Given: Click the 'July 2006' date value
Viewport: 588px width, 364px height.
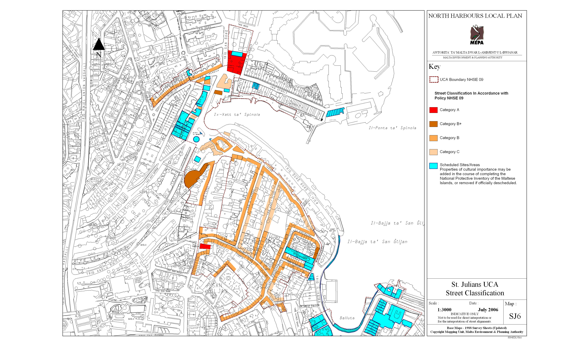Looking at the screenshot, I should (x=488, y=310).
